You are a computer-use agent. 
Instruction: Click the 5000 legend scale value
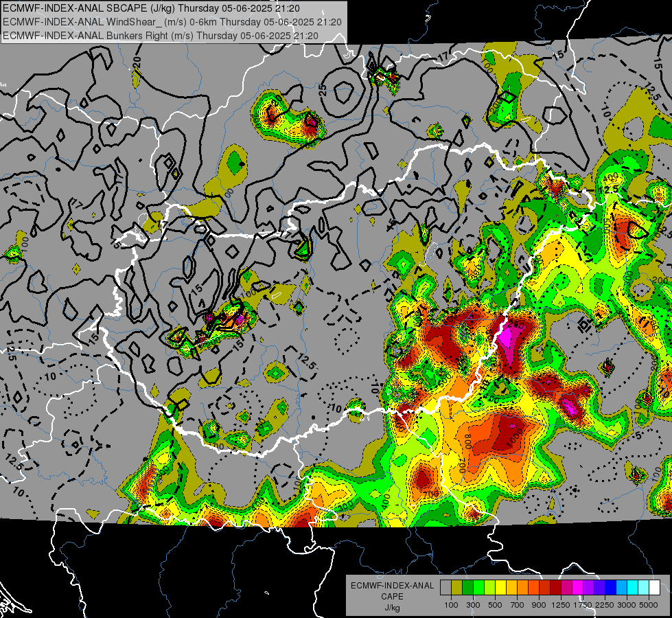649,605
